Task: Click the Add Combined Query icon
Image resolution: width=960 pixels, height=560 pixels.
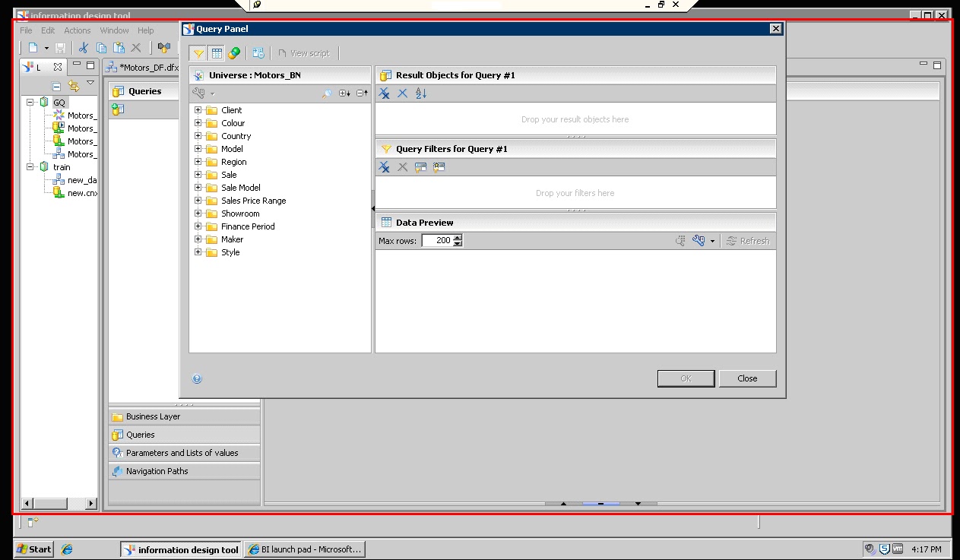Action: (258, 53)
